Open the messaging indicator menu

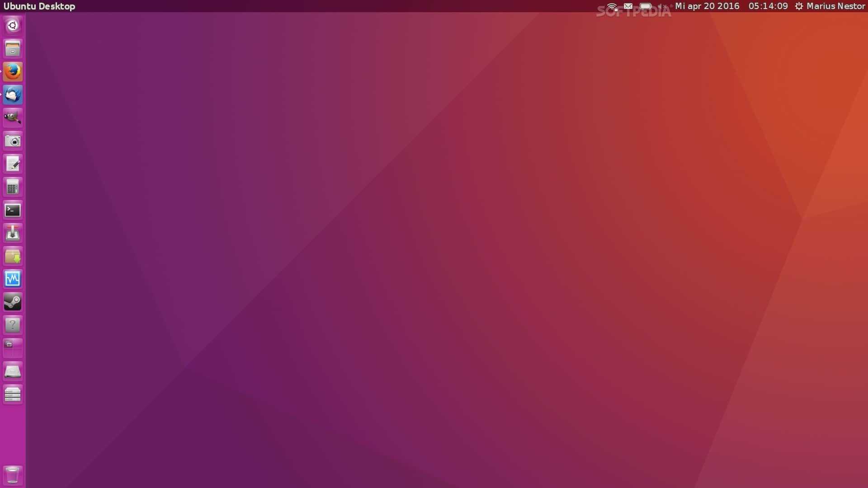[x=628, y=6]
